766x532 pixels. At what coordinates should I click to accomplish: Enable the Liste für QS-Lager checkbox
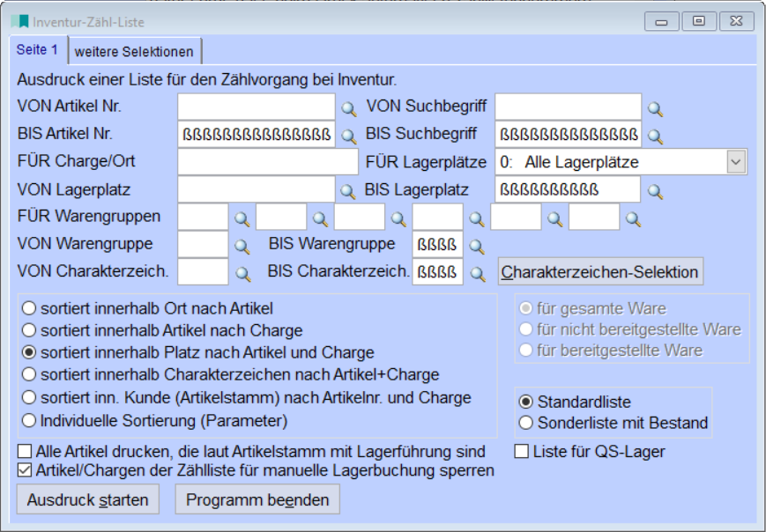[520, 452]
